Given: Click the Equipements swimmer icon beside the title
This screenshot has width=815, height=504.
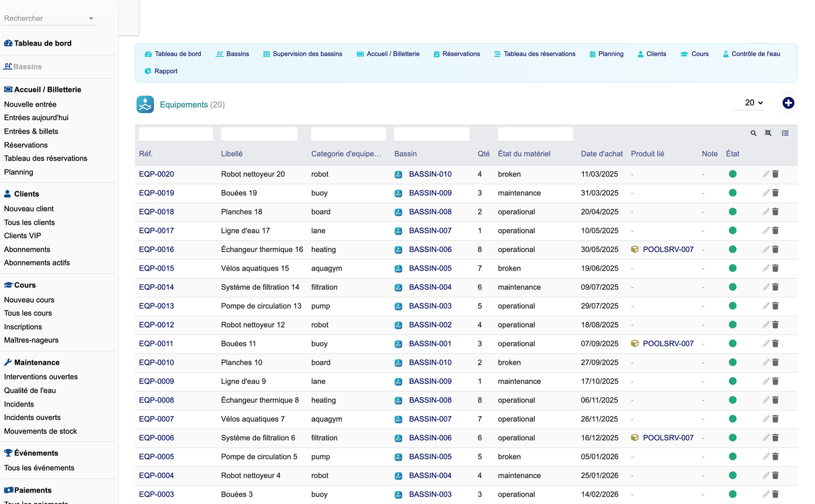Looking at the screenshot, I should tap(146, 104).
